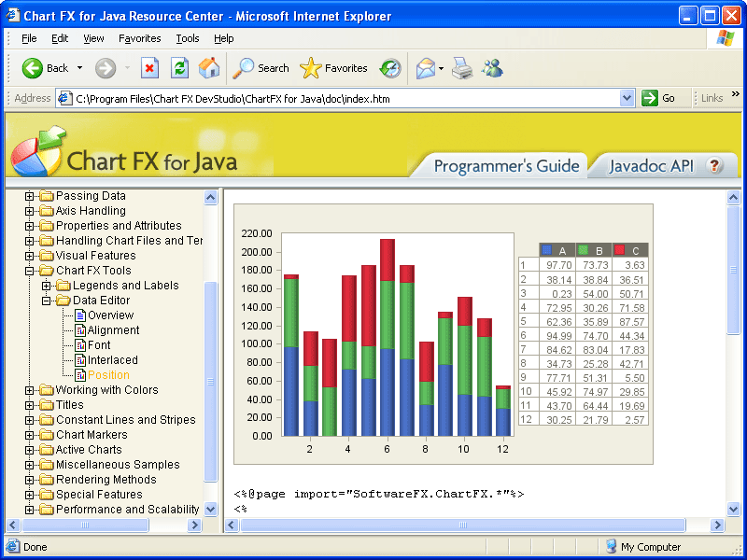The height and width of the screenshot is (560, 747).
Task: Open the History panel
Action: point(390,67)
